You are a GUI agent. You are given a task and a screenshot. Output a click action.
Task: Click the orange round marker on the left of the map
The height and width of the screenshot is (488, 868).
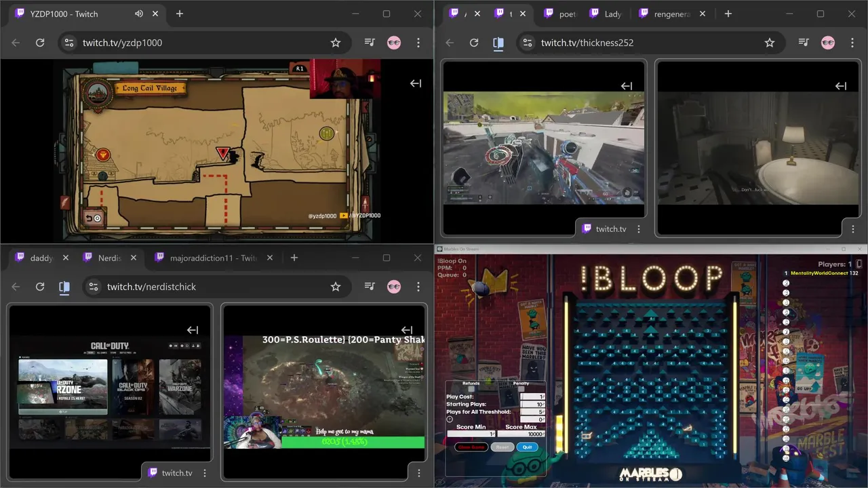tap(102, 155)
